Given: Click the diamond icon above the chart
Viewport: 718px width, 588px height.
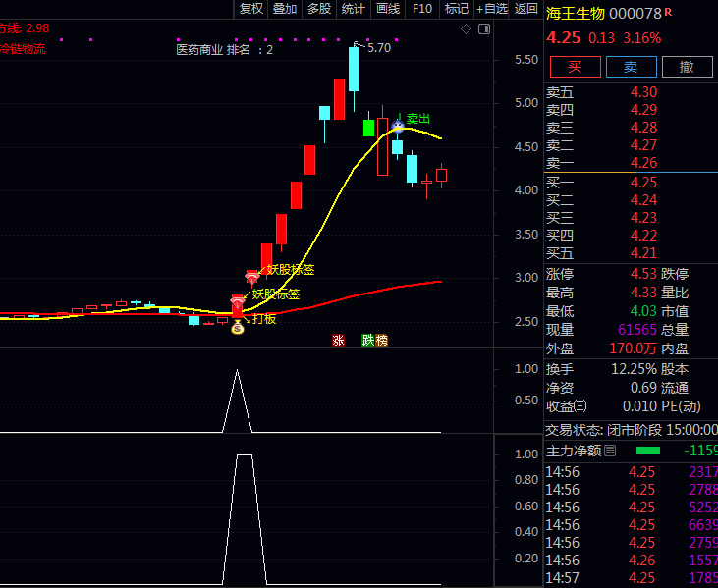Looking at the screenshot, I should (466, 29).
